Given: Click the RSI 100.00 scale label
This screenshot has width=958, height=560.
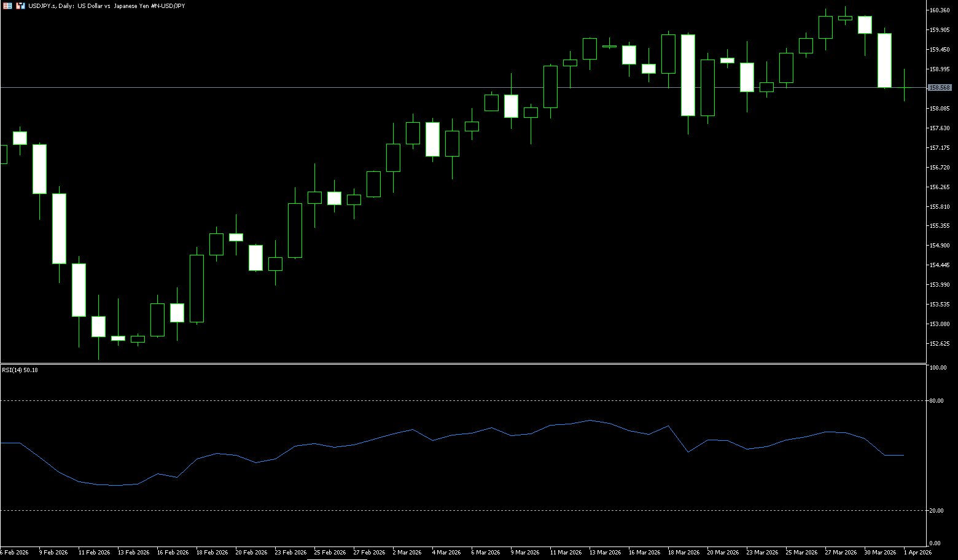Looking at the screenshot, I should 938,368.
